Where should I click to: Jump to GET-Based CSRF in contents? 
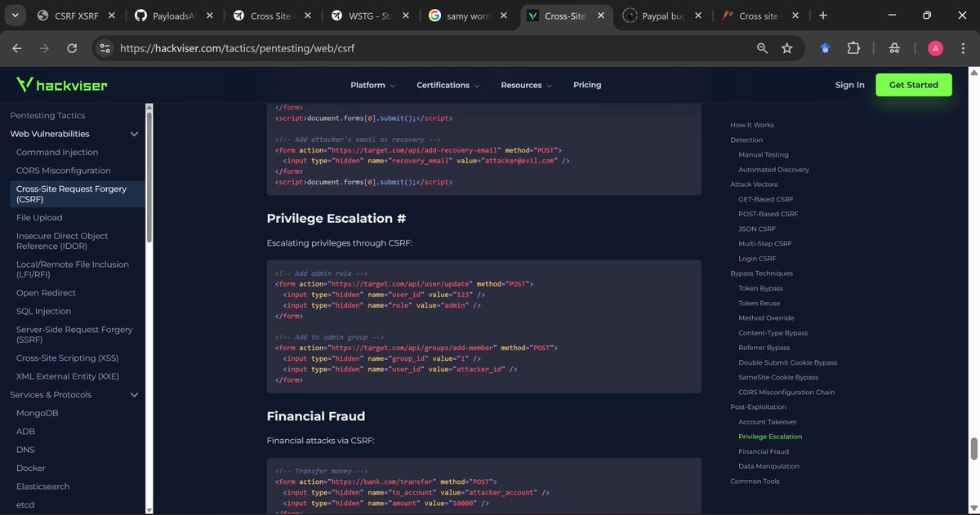[765, 199]
